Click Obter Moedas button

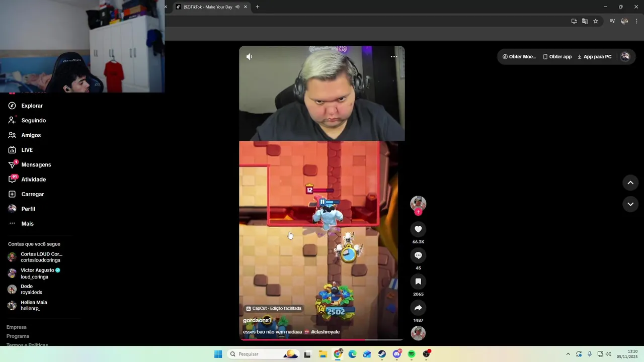coord(519,57)
